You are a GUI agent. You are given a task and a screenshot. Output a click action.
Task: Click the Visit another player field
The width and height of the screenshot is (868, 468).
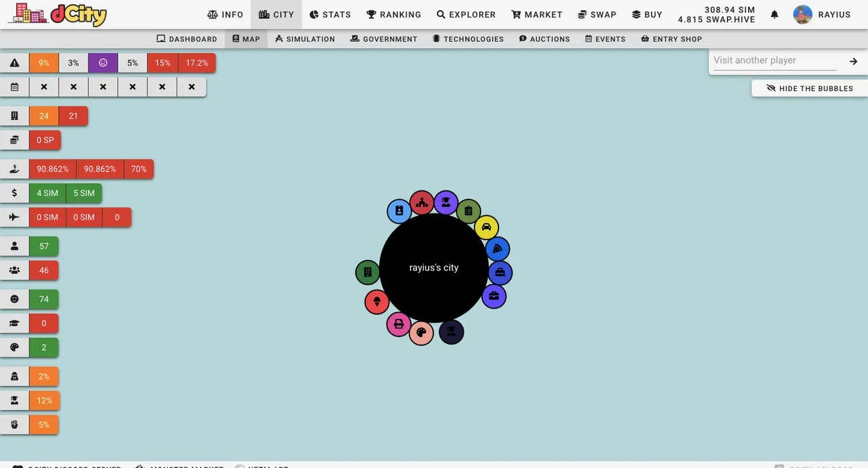pos(775,60)
